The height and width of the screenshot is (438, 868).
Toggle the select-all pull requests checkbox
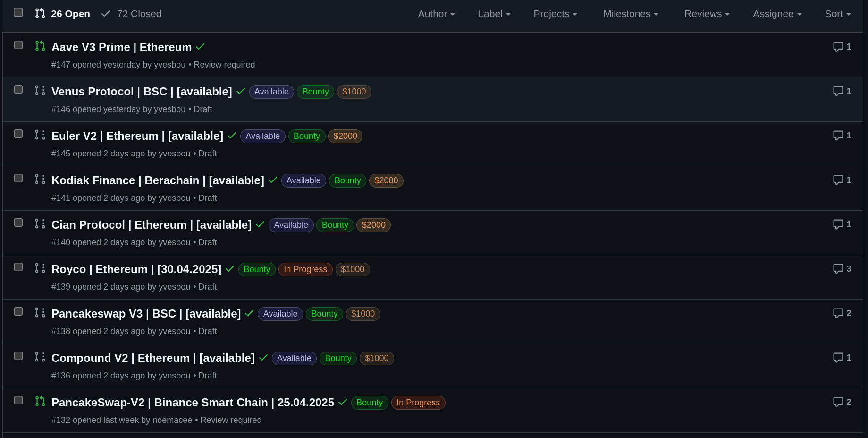pos(18,12)
